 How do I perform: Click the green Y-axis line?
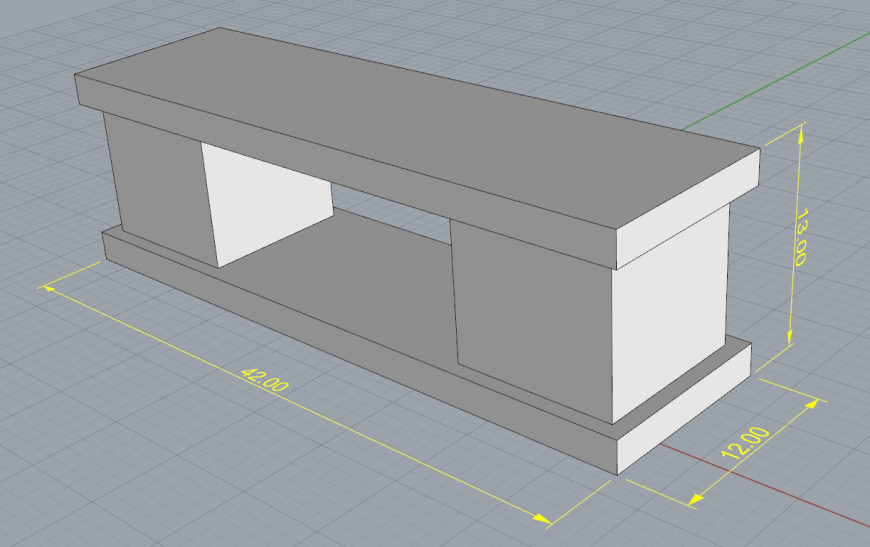tap(777, 80)
